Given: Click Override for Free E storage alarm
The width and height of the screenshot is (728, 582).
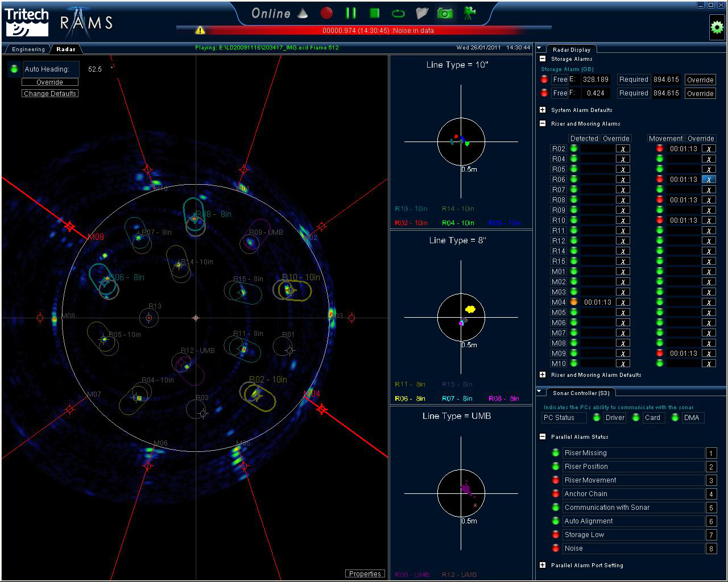Looking at the screenshot, I should pos(700,80).
